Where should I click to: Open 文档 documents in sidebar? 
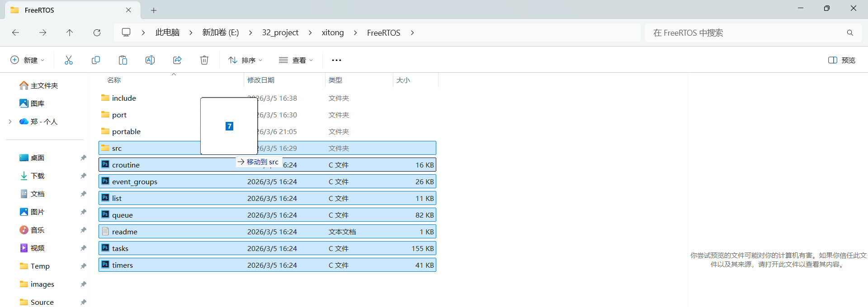(32, 194)
